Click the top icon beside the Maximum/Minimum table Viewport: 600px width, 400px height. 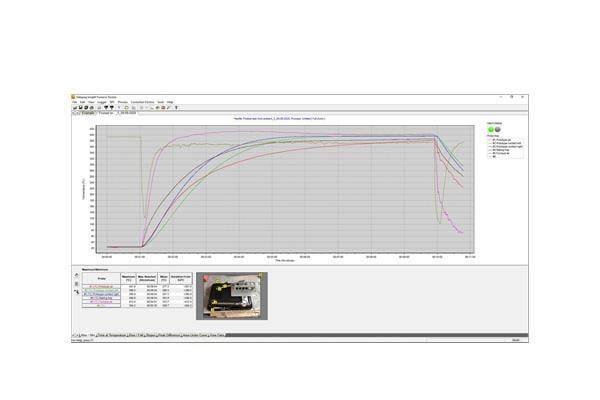click(x=76, y=276)
